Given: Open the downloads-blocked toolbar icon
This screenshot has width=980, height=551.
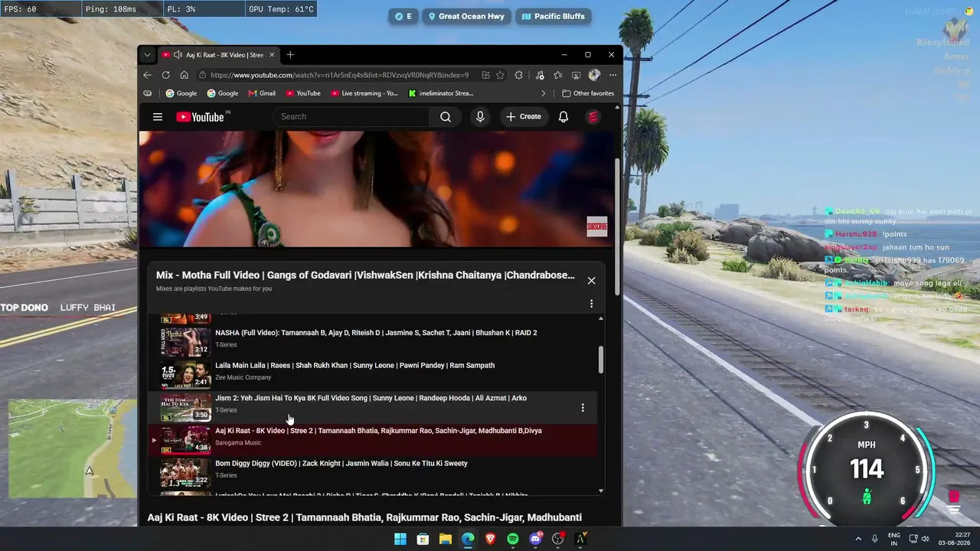Looking at the screenshot, I should point(576,75).
